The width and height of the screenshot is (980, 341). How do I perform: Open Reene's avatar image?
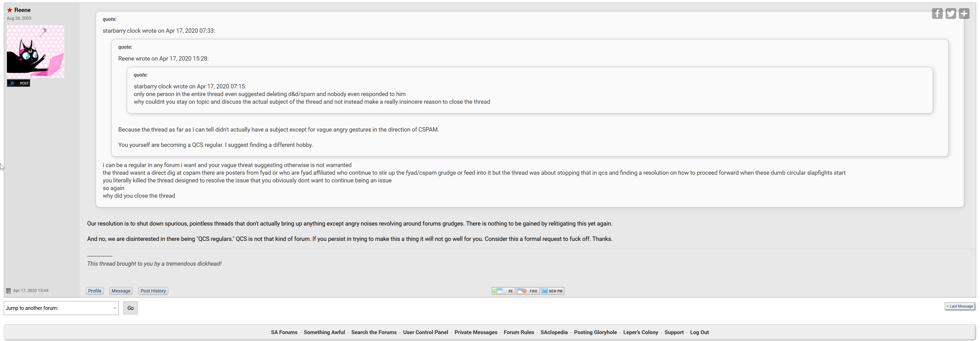[x=35, y=51]
